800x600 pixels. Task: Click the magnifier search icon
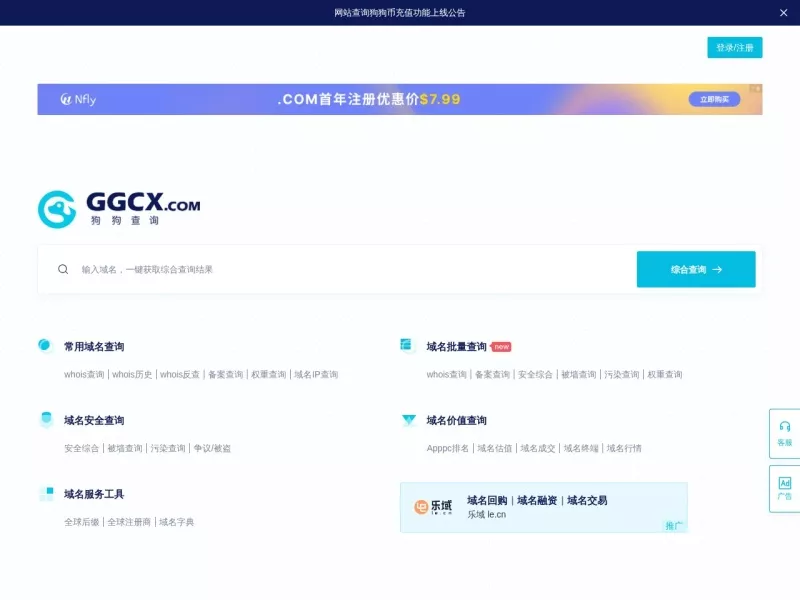pyautogui.click(x=63, y=269)
